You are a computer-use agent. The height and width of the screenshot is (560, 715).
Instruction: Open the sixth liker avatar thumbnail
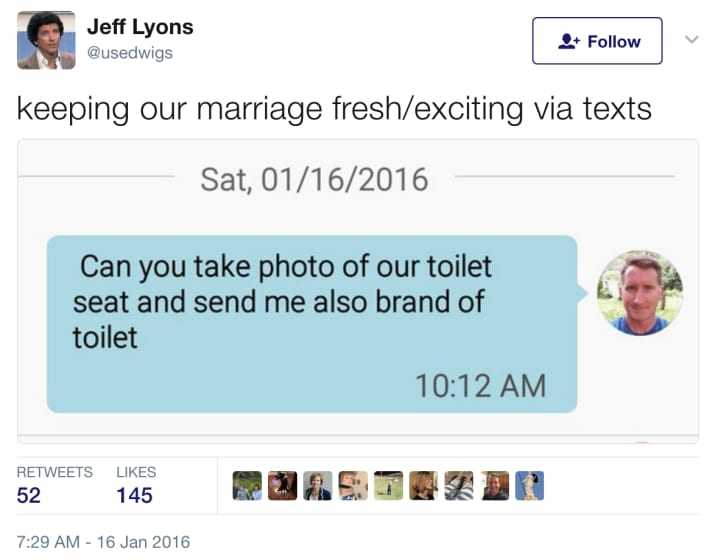(424, 486)
